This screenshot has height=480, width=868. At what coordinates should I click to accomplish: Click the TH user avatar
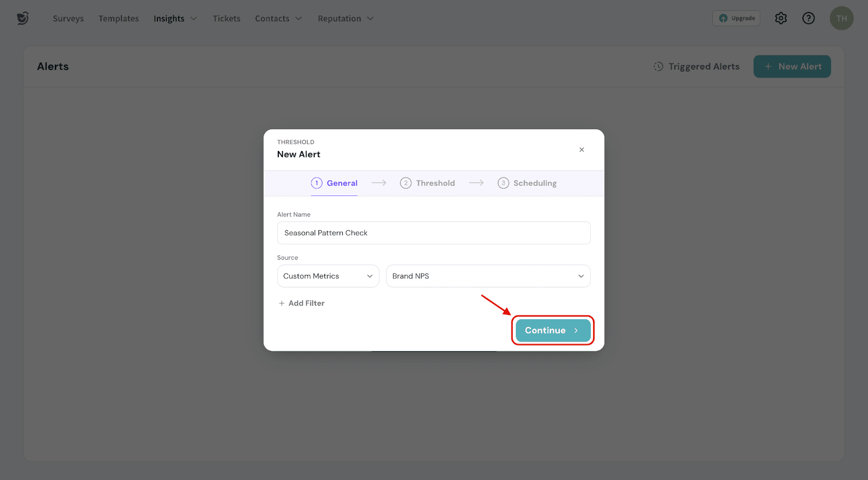(x=841, y=18)
